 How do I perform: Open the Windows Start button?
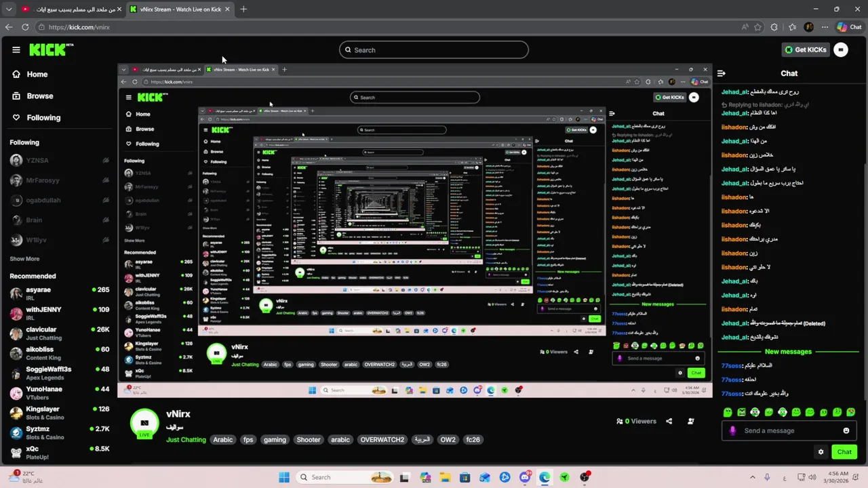click(x=284, y=477)
